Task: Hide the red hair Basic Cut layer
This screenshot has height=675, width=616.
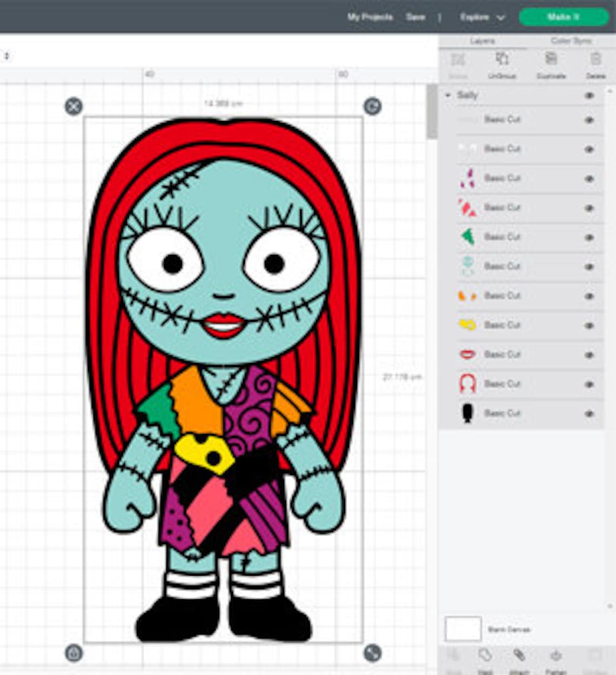Action: [590, 384]
